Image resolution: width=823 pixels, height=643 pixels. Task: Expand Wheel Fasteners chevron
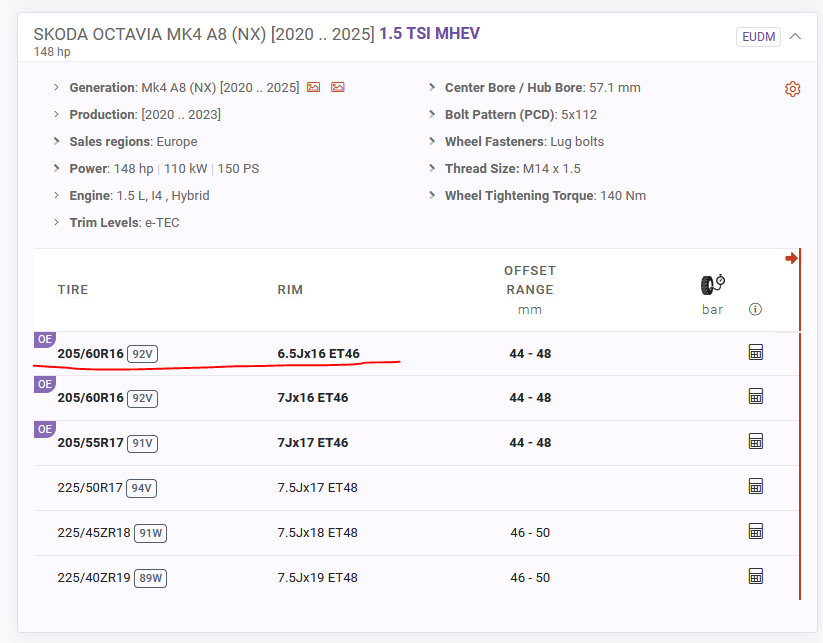432,141
